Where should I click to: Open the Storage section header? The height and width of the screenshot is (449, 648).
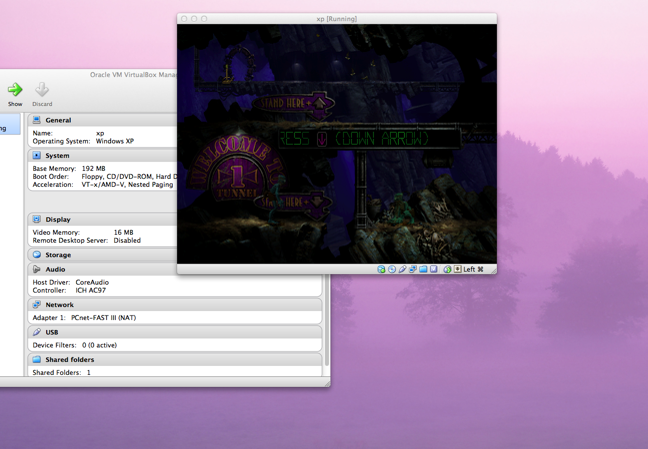coord(102,255)
